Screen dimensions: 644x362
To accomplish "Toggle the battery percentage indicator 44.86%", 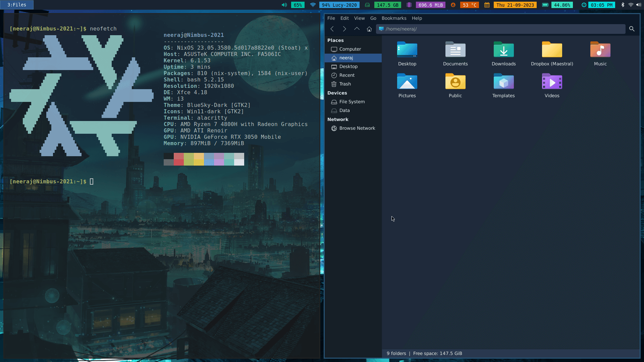I will tap(562, 4).
